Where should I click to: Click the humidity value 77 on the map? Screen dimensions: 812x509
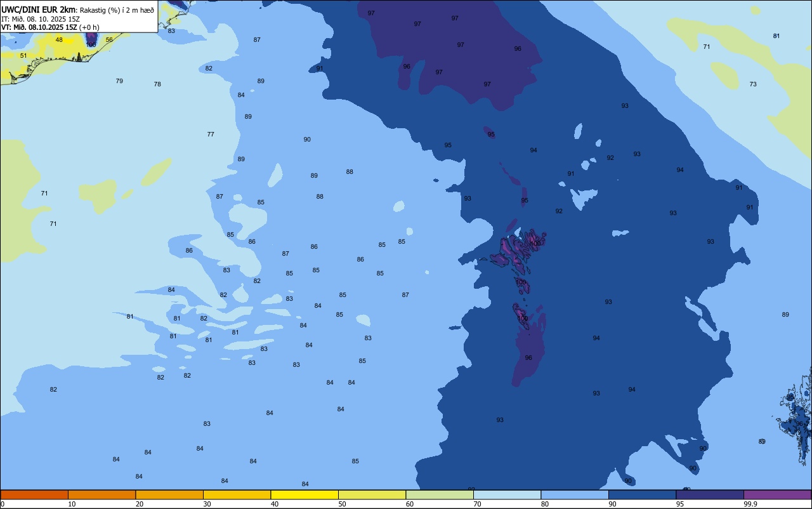[211, 135]
